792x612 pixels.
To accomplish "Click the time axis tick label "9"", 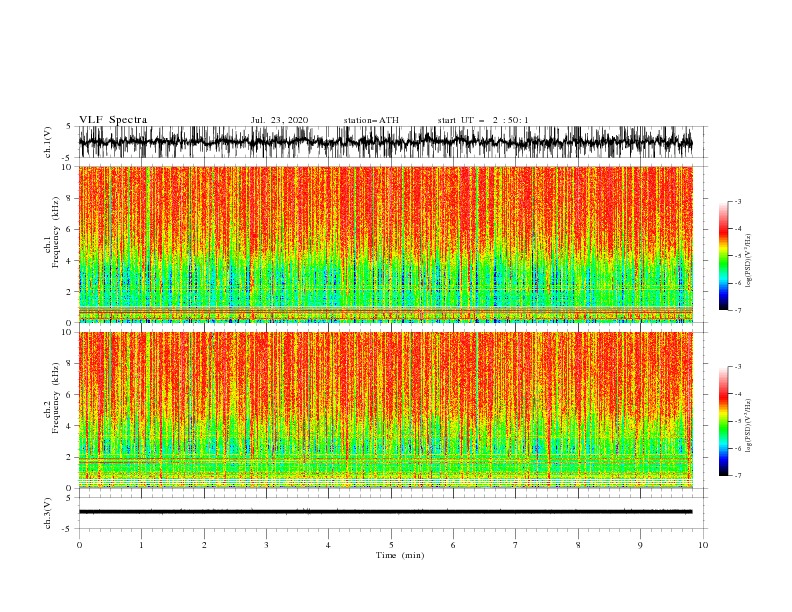I will tap(640, 545).
